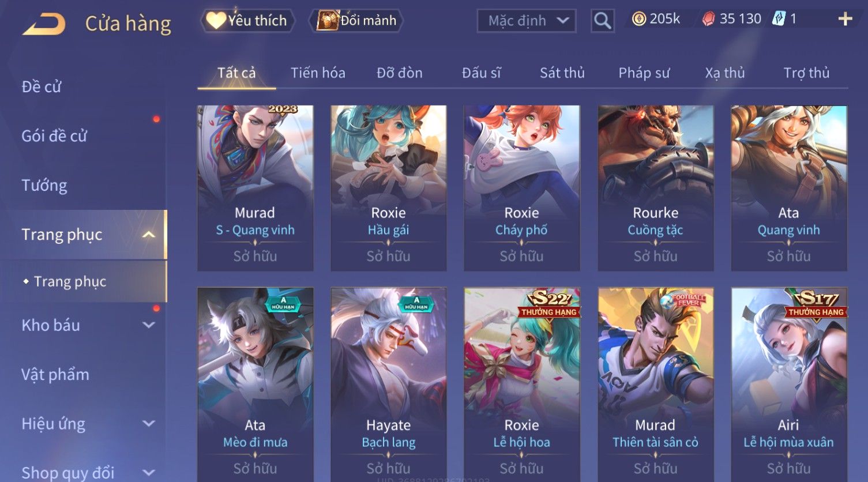Collapse the Trang phục sidebar section
This screenshot has height=482, width=868.
point(149,235)
